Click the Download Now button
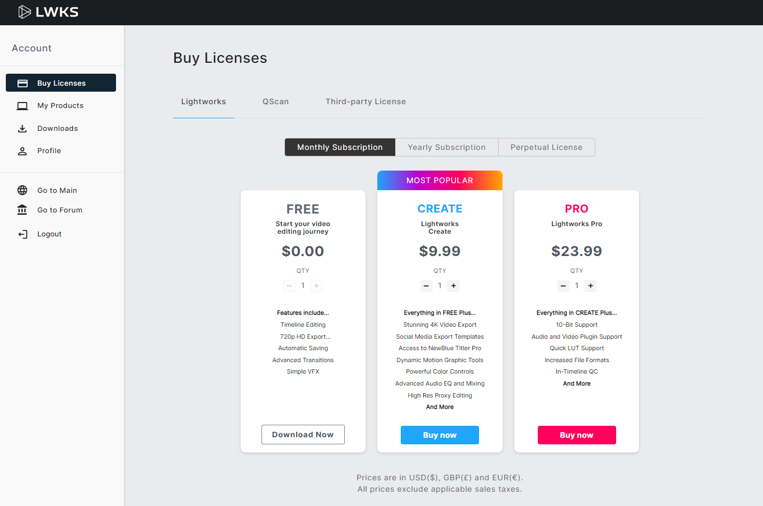Image resolution: width=763 pixels, height=506 pixels. click(303, 434)
